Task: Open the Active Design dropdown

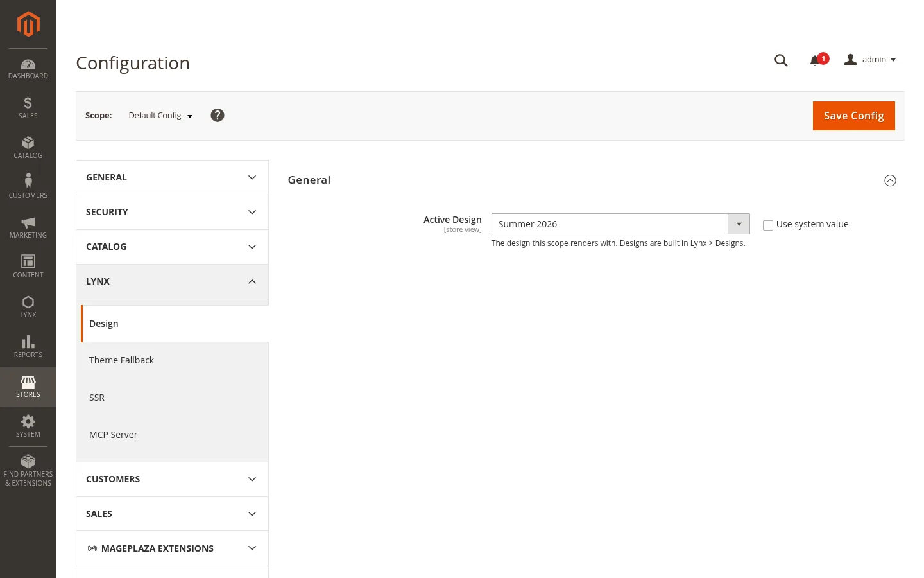Action: click(620, 224)
